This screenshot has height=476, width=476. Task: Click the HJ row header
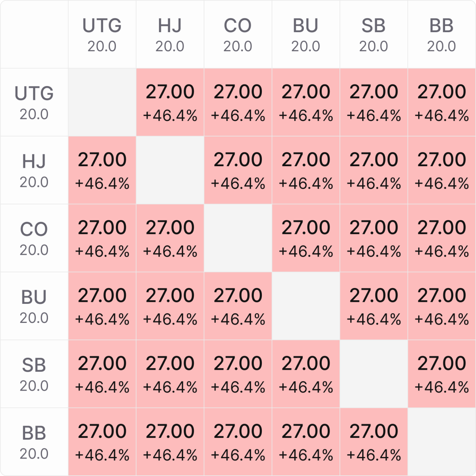tap(34, 170)
